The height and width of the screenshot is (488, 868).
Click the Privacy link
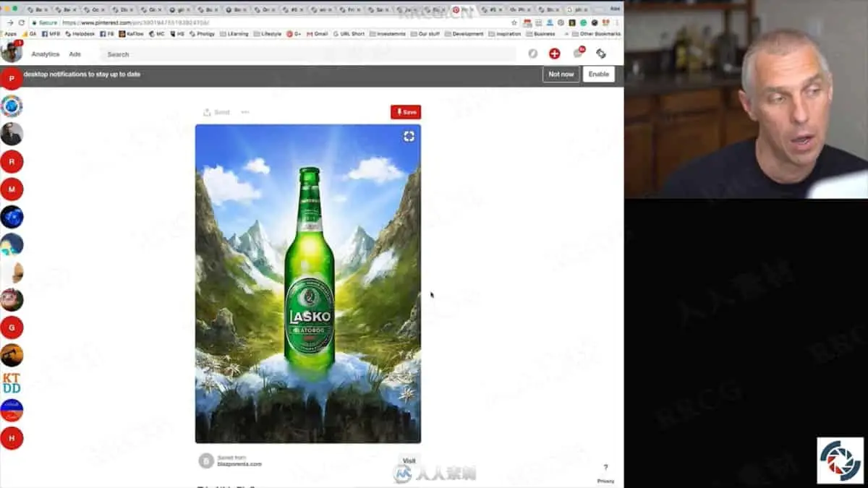coord(606,481)
